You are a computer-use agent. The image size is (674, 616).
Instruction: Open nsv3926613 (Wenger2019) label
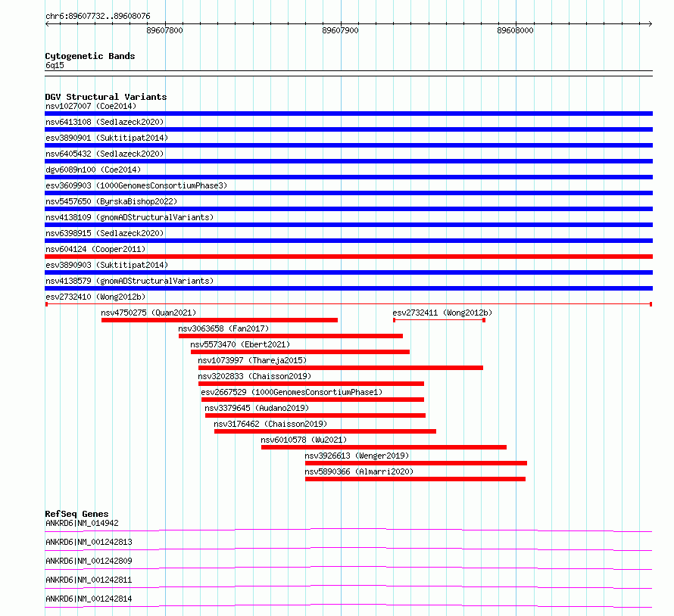pos(357,456)
